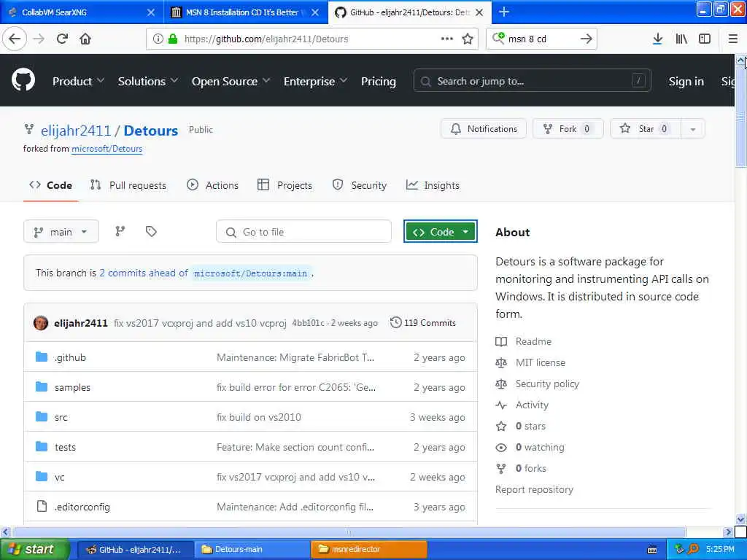The image size is (747, 560).
Task: Open page actions three-dot menu in address bar
Action: 447,39
